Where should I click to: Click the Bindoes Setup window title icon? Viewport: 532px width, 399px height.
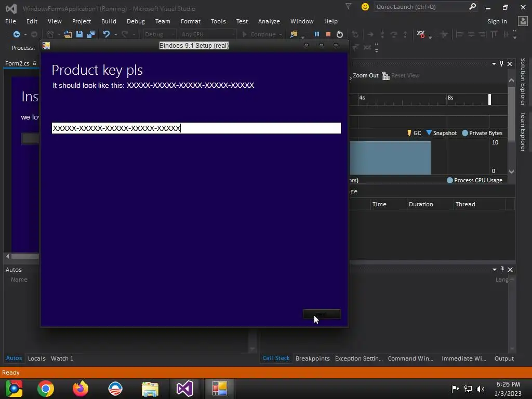pyautogui.click(x=46, y=46)
